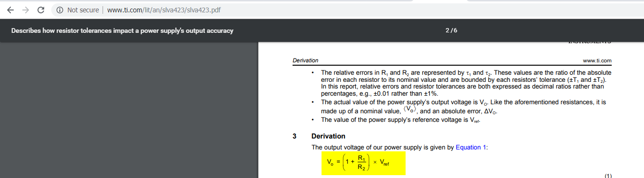Reload the PDF page
Viewport: 644px width, 178px height.
coord(41,10)
